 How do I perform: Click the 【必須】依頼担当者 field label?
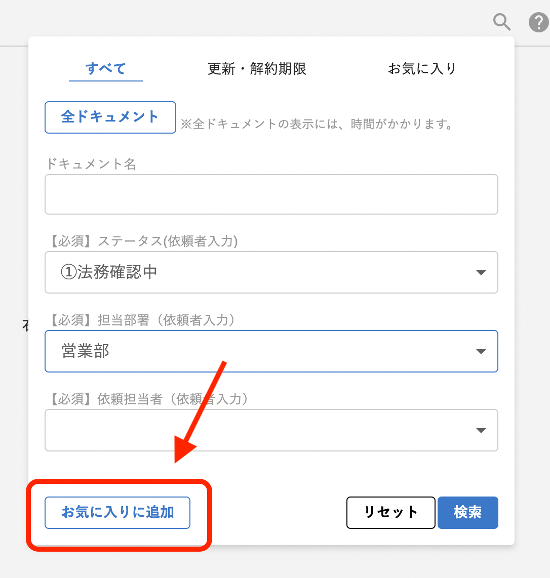148,399
